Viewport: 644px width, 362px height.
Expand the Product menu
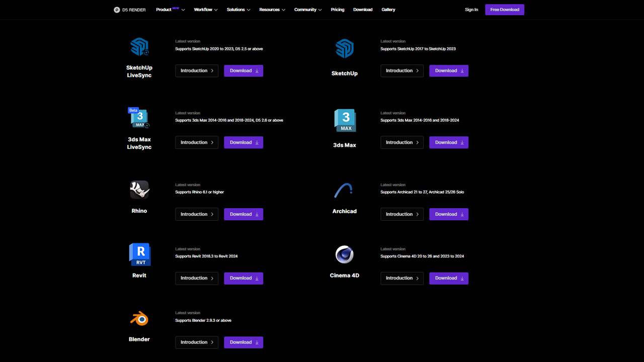click(x=171, y=10)
